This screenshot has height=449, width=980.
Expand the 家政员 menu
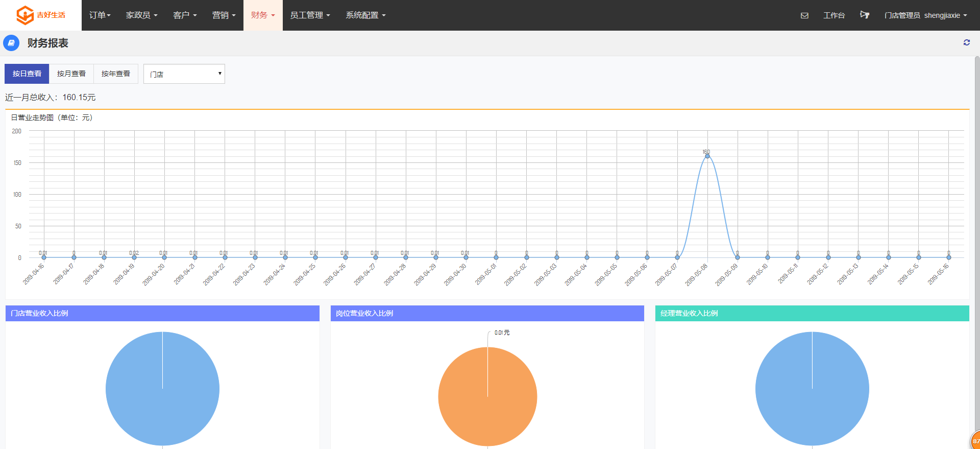pyautogui.click(x=141, y=15)
